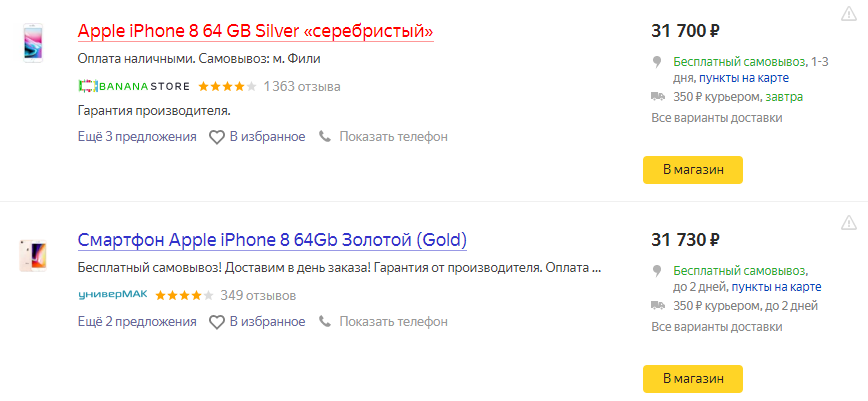
Task: Expand 'Все варианты доставки' under the 31 730 ₽ price
Action: tap(716, 327)
